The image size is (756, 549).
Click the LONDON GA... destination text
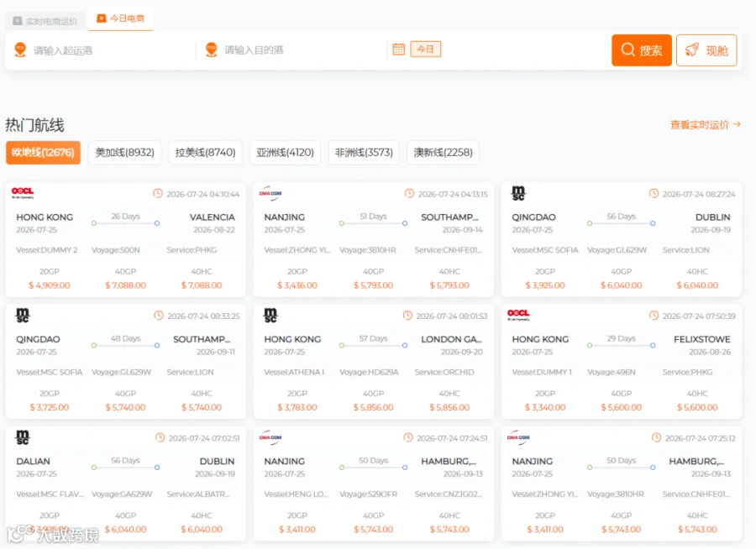click(452, 339)
